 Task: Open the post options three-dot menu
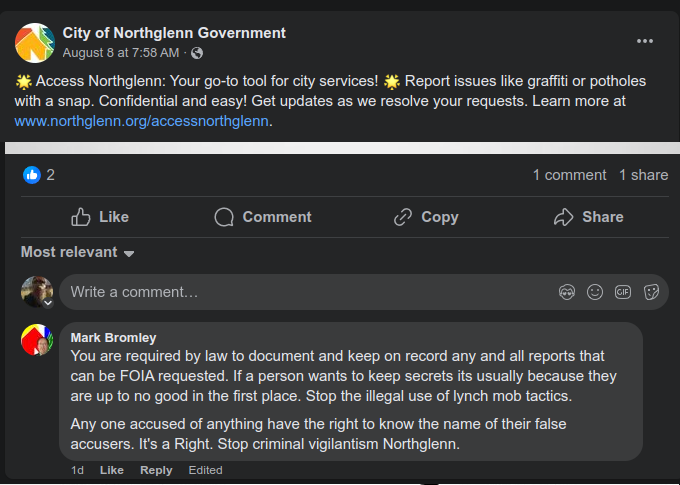[645, 41]
